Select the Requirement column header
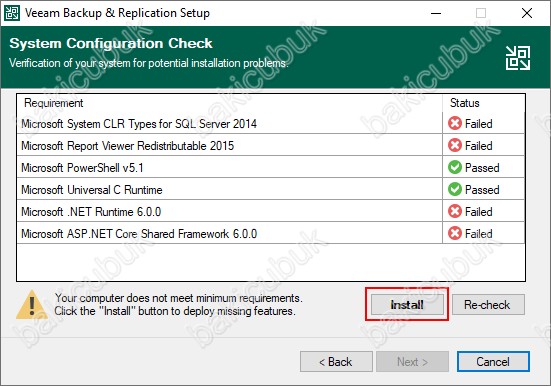The height and width of the screenshot is (386, 551). coord(229,103)
